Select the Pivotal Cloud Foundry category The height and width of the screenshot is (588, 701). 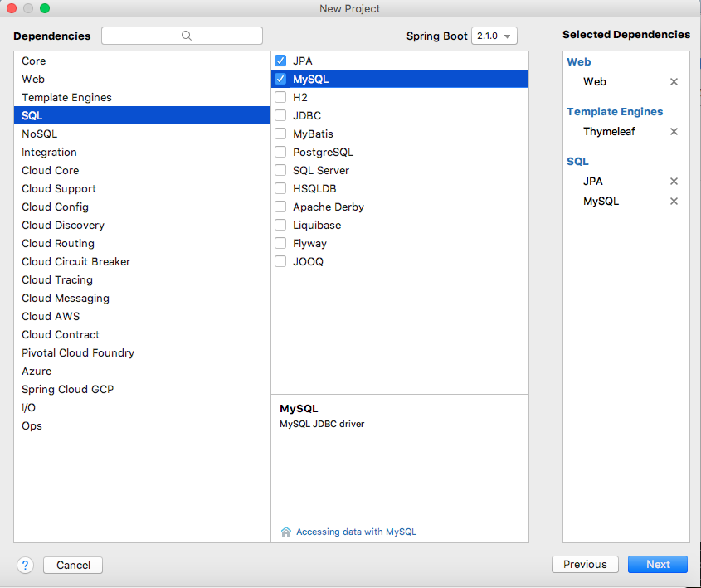click(142, 352)
